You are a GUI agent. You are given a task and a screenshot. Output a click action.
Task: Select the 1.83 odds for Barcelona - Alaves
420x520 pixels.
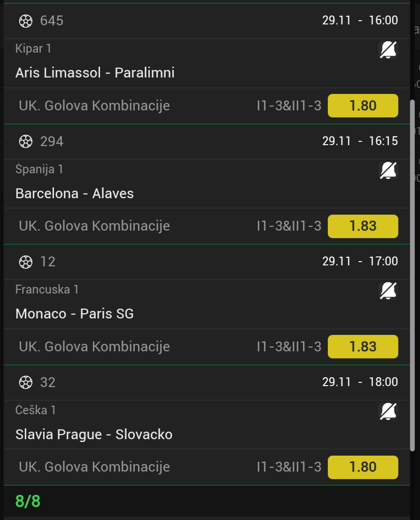(363, 226)
